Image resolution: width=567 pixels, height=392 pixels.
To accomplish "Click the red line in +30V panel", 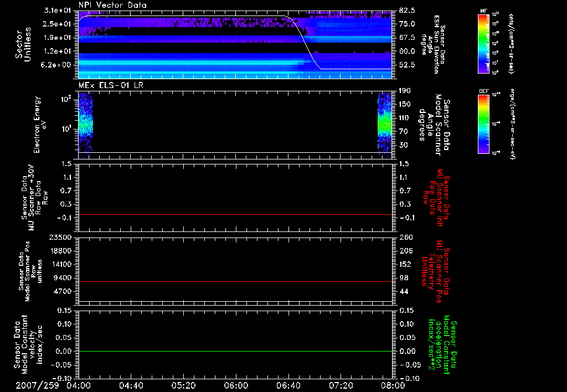I will 235,214.
